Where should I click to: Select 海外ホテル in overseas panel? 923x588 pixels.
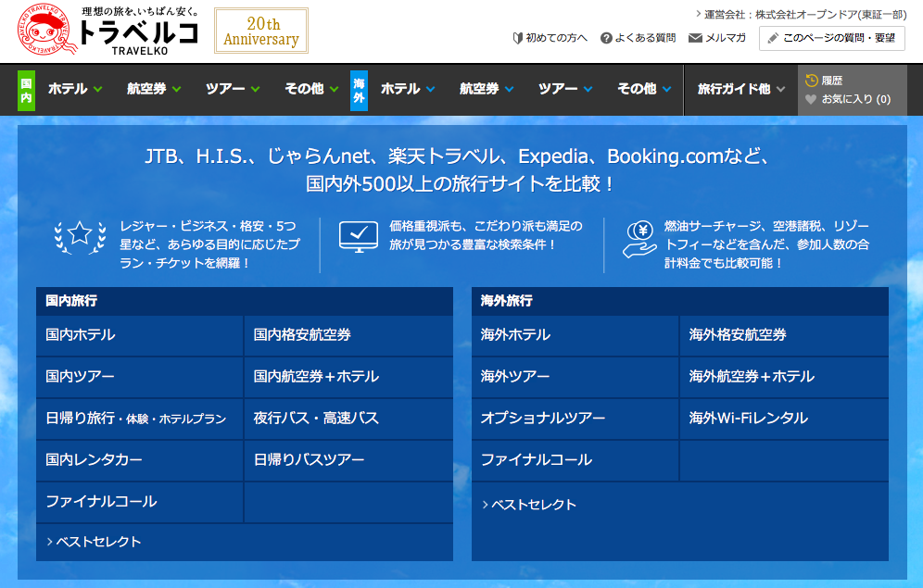point(575,335)
